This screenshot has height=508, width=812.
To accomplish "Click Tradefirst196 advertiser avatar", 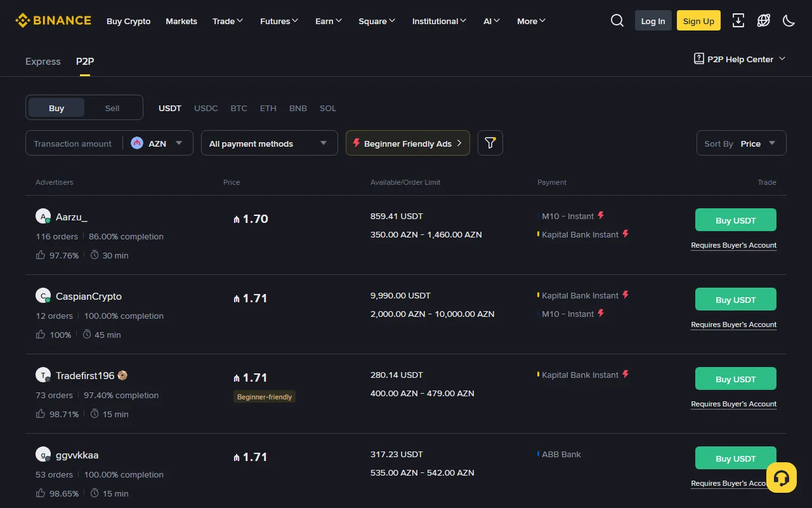I will pyautogui.click(x=43, y=375).
